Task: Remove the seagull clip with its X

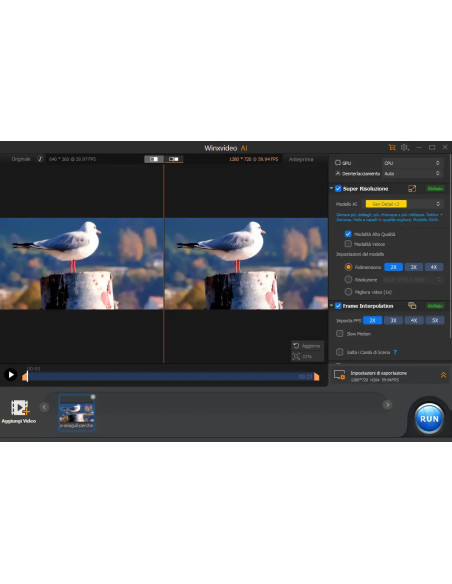Action: coord(93,397)
